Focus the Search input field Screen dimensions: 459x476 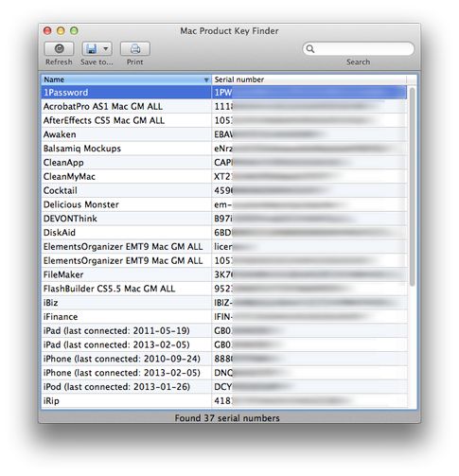point(358,49)
